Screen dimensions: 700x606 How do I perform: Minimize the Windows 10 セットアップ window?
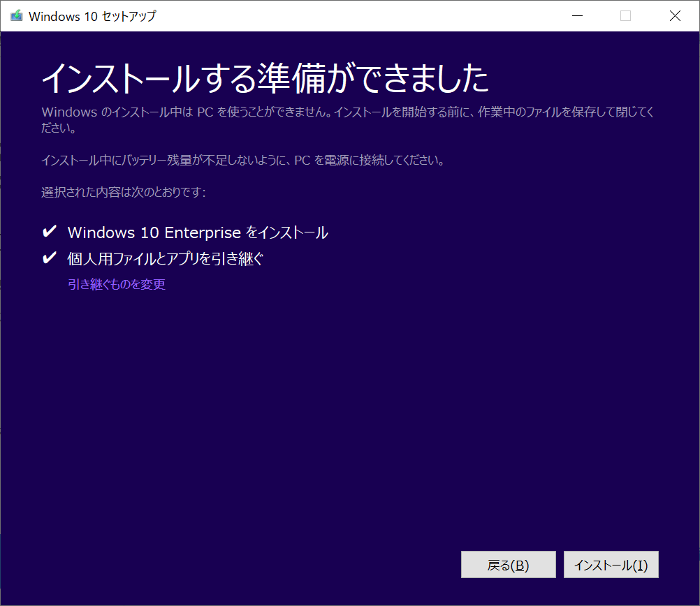click(577, 15)
